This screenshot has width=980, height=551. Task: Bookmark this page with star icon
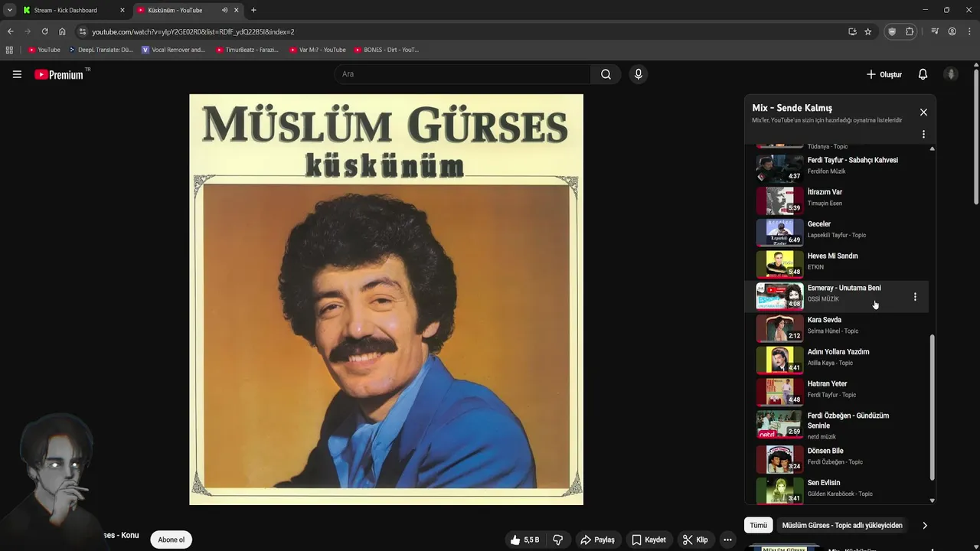click(867, 31)
